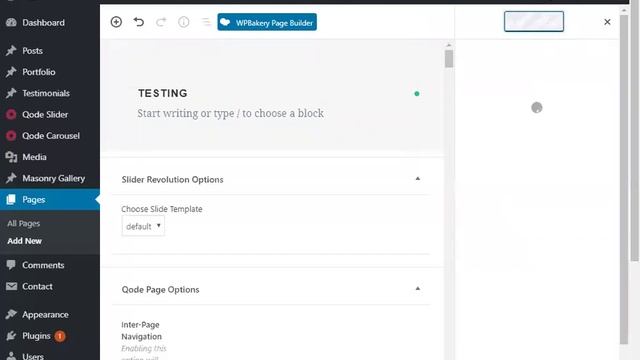Image resolution: width=640 pixels, height=360 pixels.
Task: Click the Qode Carousel red icon
Action: click(x=11, y=136)
